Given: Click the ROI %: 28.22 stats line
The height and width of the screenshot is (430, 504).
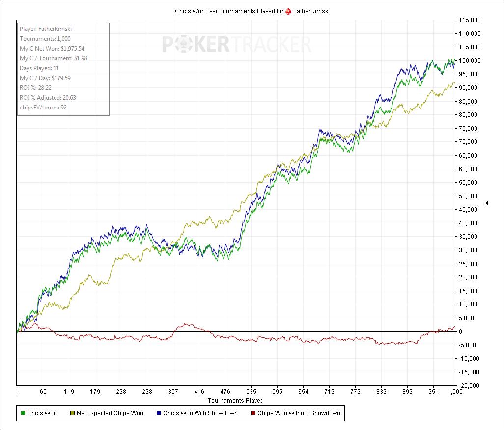Looking at the screenshot, I should pos(41,88).
